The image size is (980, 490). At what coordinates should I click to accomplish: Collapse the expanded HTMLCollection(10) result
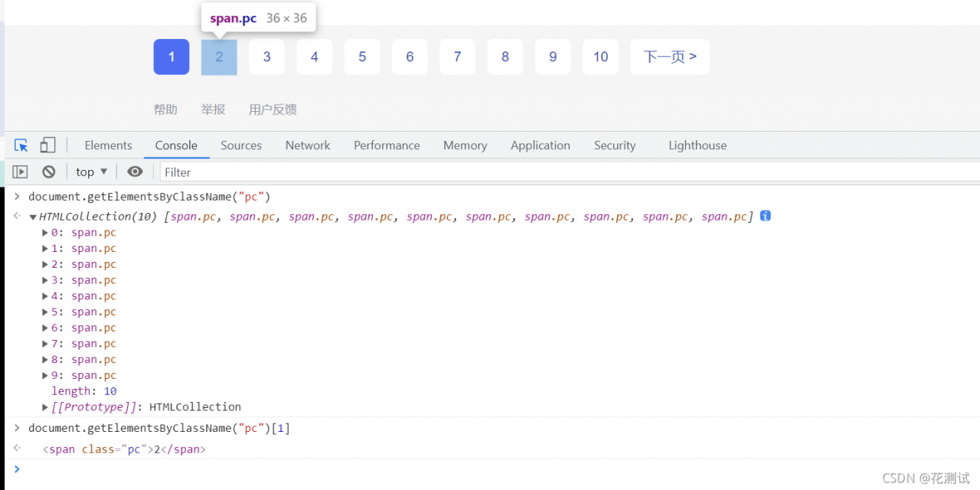32,216
